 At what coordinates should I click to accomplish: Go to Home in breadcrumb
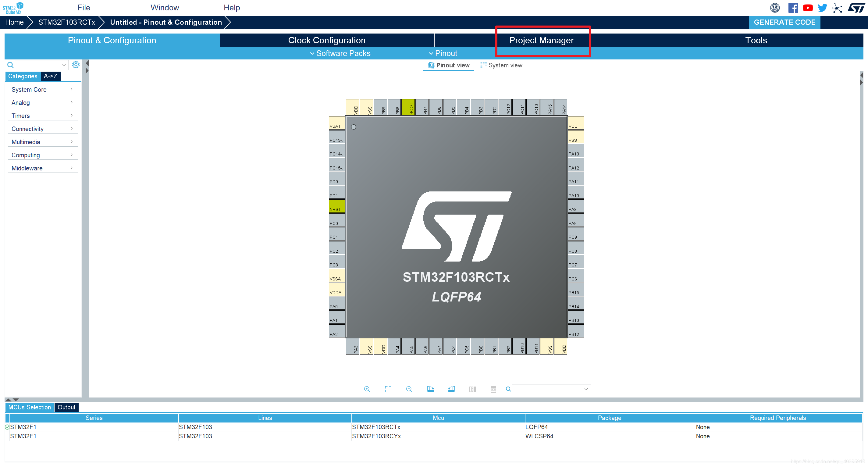point(14,22)
